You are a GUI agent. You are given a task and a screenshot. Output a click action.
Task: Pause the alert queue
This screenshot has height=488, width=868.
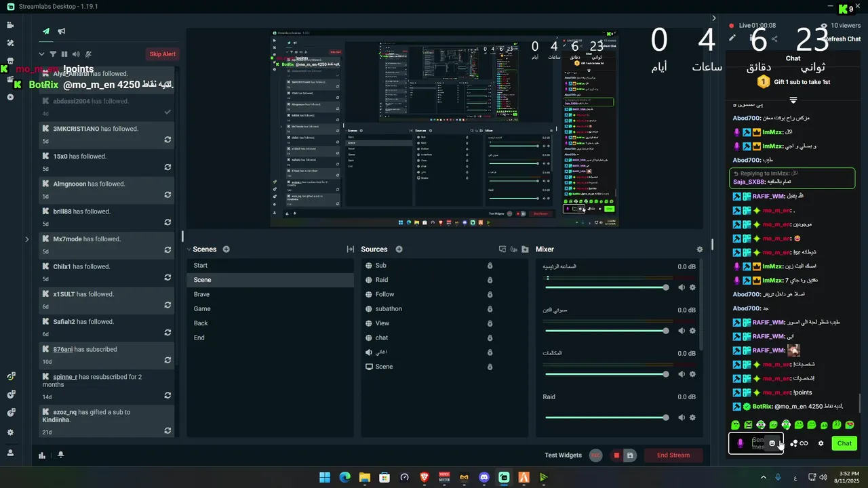[x=64, y=54]
